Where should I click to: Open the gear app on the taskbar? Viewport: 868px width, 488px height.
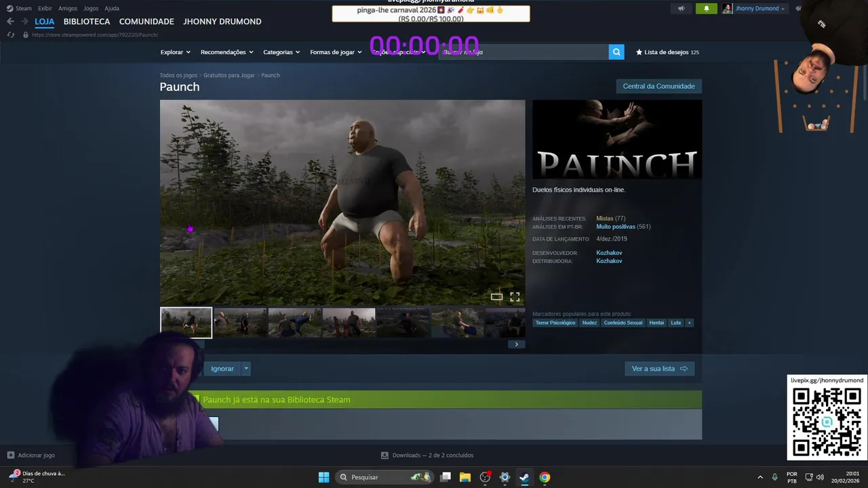(x=505, y=477)
